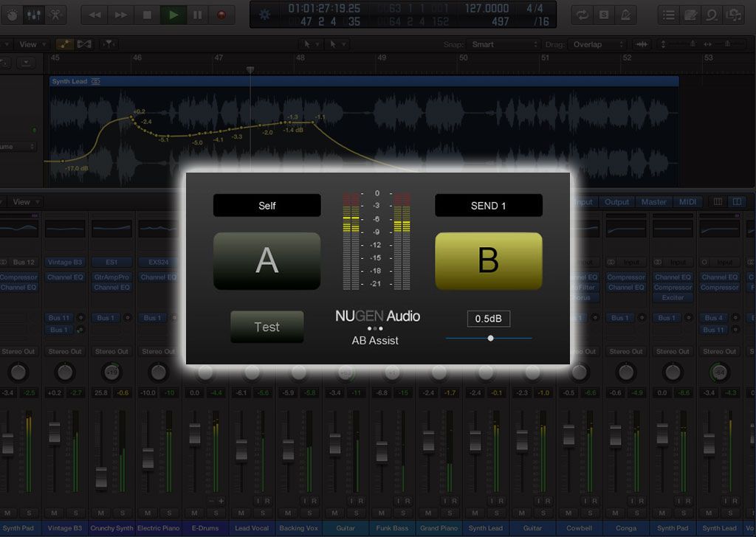Select the A source in AB Assist
The height and width of the screenshot is (537, 756).
click(267, 261)
